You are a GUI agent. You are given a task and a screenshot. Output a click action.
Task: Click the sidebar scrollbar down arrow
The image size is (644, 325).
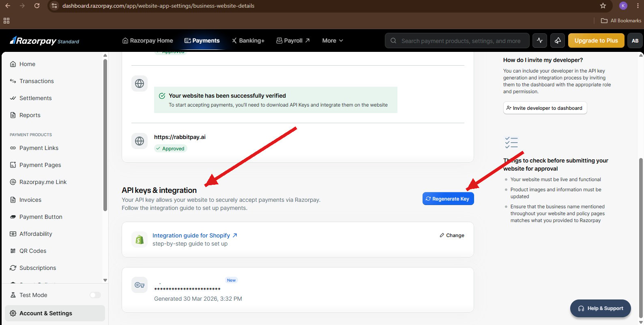click(x=105, y=280)
